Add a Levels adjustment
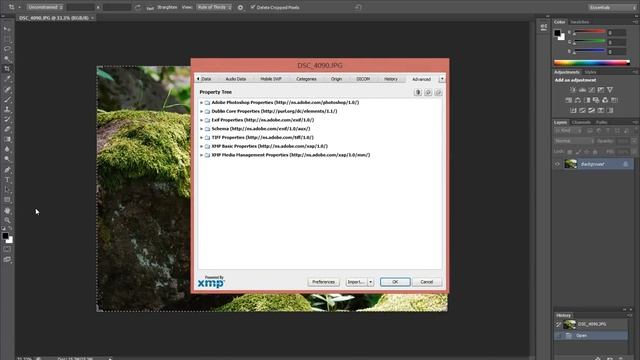The height and width of the screenshot is (360, 640). 582,90
